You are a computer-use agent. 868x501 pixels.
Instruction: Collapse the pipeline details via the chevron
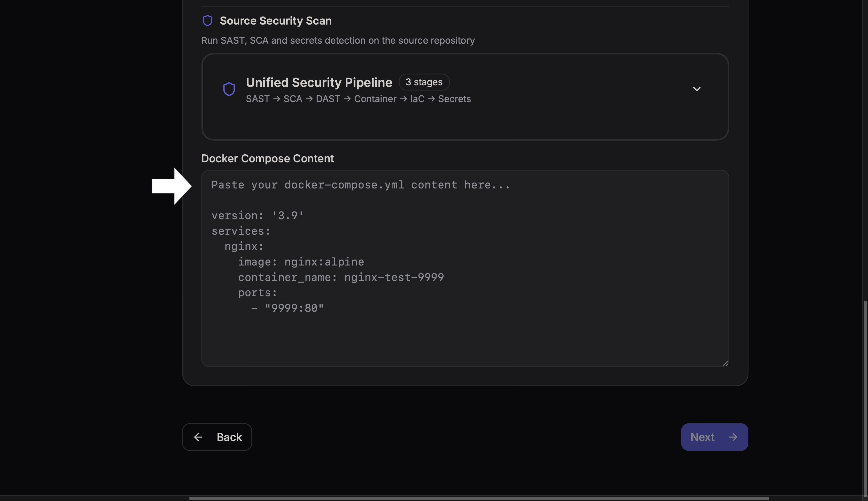[x=697, y=88]
